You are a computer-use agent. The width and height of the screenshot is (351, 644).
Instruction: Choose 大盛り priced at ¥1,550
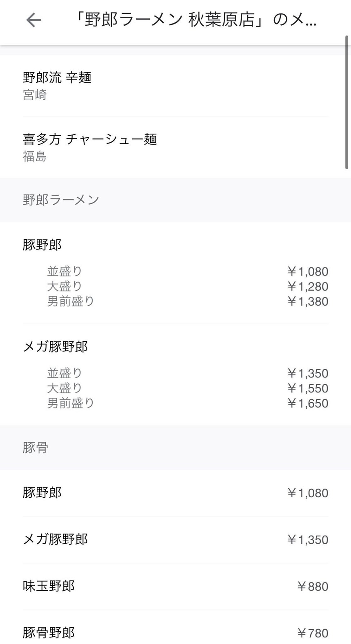64,388
